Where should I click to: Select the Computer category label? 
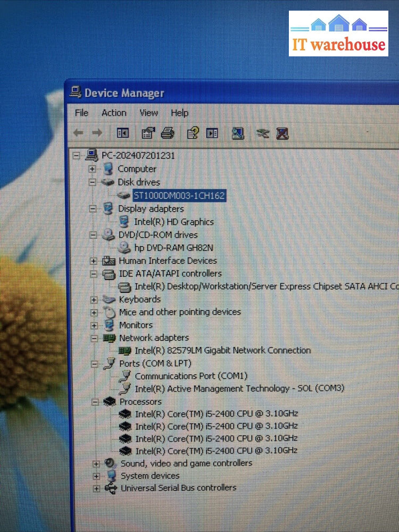(x=137, y=169)
